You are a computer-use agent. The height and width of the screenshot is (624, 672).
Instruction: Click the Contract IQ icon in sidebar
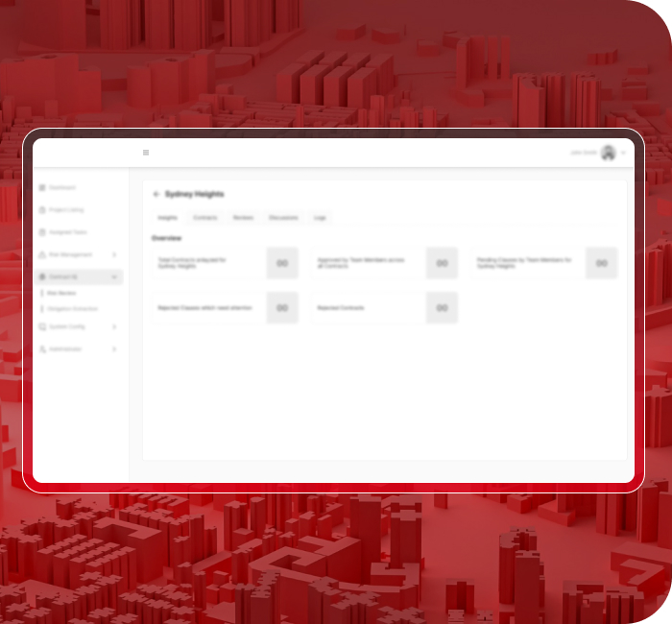42,276
